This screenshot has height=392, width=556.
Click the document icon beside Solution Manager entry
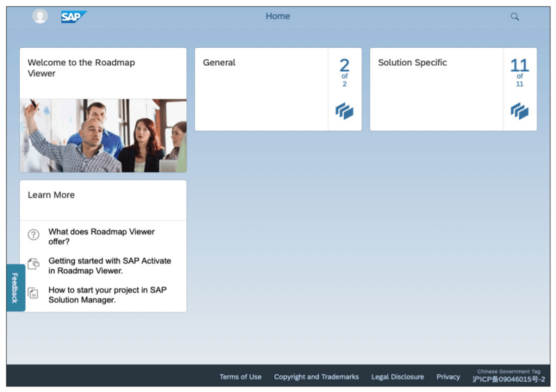coord(34,293)
